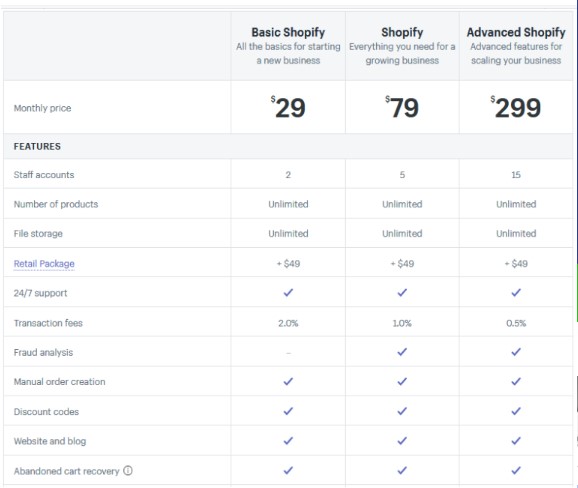Select the Advanced Shopify plan heading
This screenshot has width=578, height=488.
point(516,32)
